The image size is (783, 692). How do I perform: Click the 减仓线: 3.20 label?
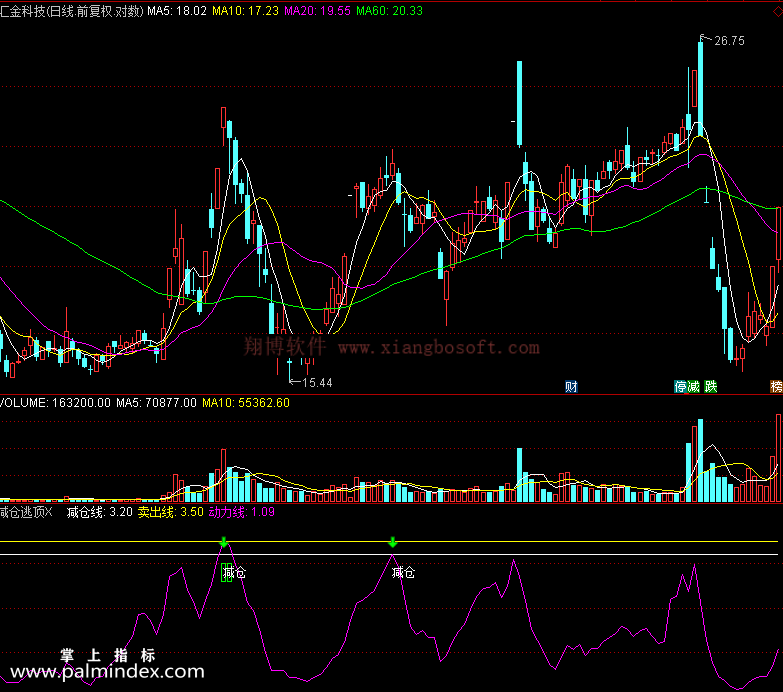coord(100,512)
